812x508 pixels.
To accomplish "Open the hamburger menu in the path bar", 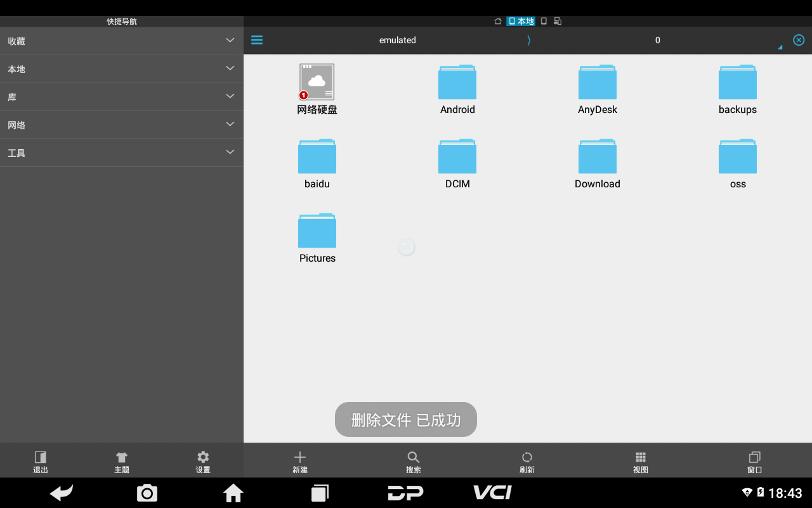I will pyautogui.click(x=257, y=40).
